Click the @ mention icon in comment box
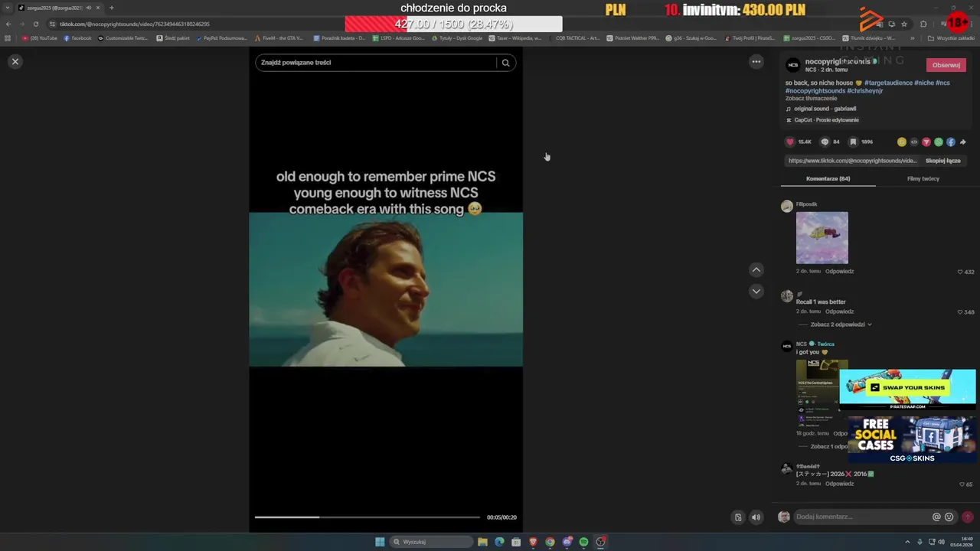The image size is (980, 551). pos(936,517)
